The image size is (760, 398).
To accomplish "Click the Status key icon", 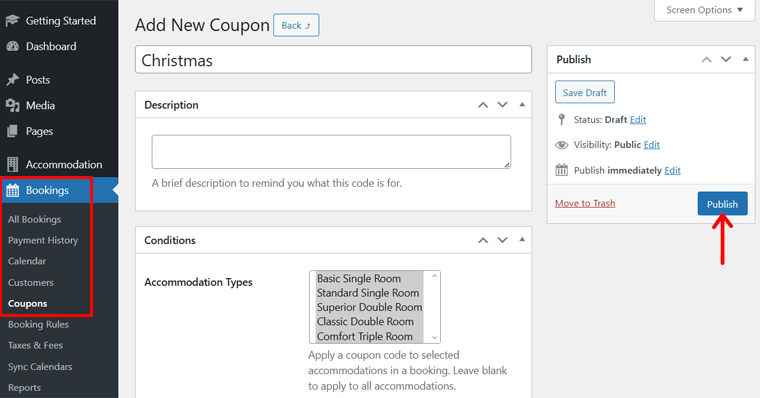I will click(x=561, y=119).
